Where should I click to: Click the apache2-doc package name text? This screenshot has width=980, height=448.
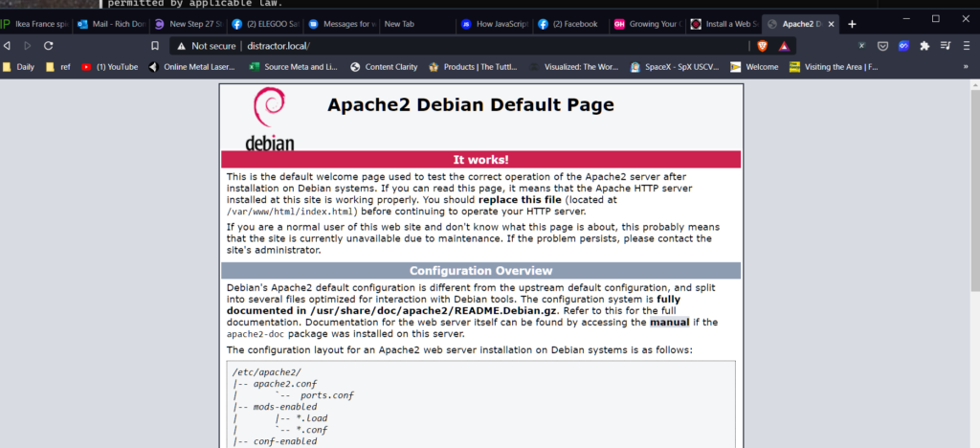coord(256,334)
